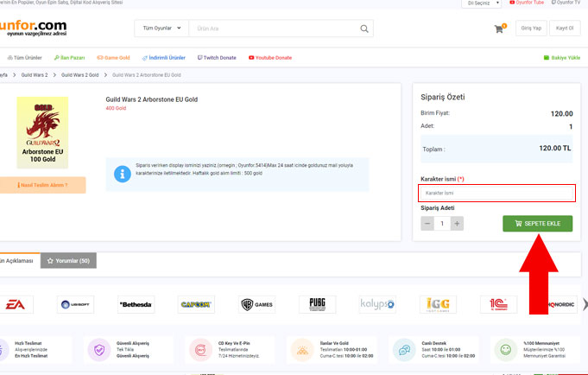Open the PUBG brand logo
Viewport: 588px width, 375px height.
(x=317, y=304)
